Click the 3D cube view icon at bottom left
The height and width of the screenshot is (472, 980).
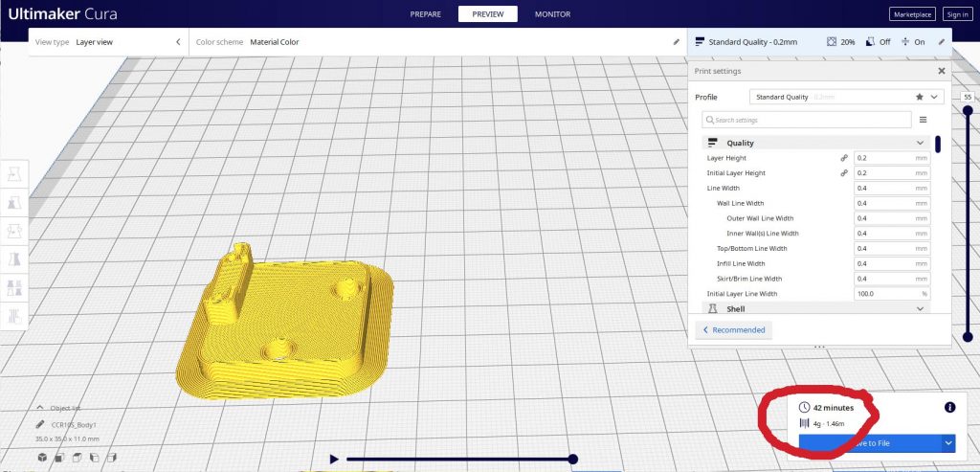coord(42,459)
